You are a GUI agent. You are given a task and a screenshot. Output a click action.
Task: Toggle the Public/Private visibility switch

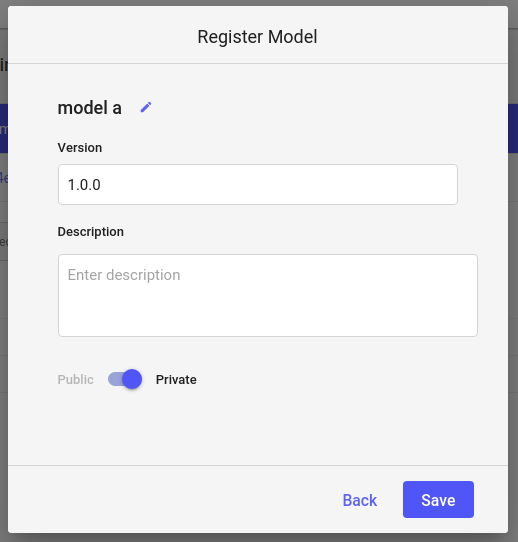(125, 379)
